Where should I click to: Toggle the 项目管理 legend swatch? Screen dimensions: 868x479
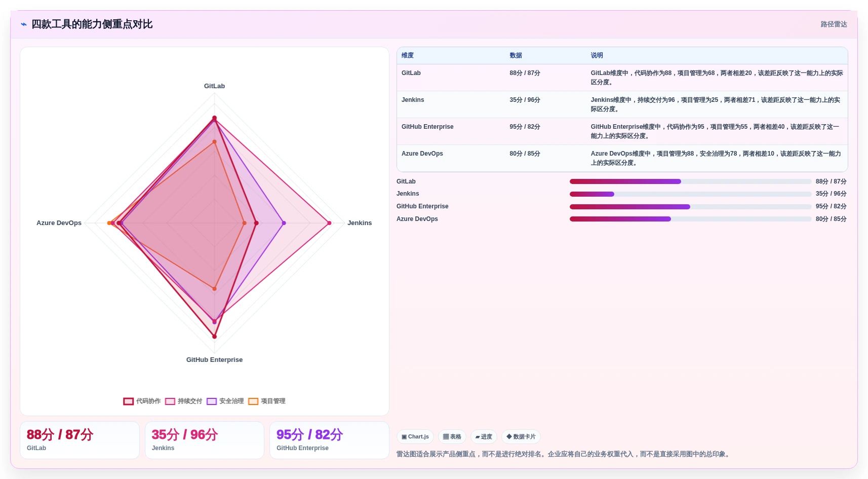[253, 401]
